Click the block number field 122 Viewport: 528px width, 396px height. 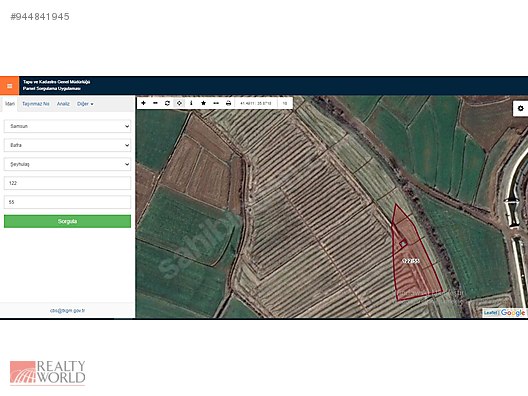coord(67,183)
